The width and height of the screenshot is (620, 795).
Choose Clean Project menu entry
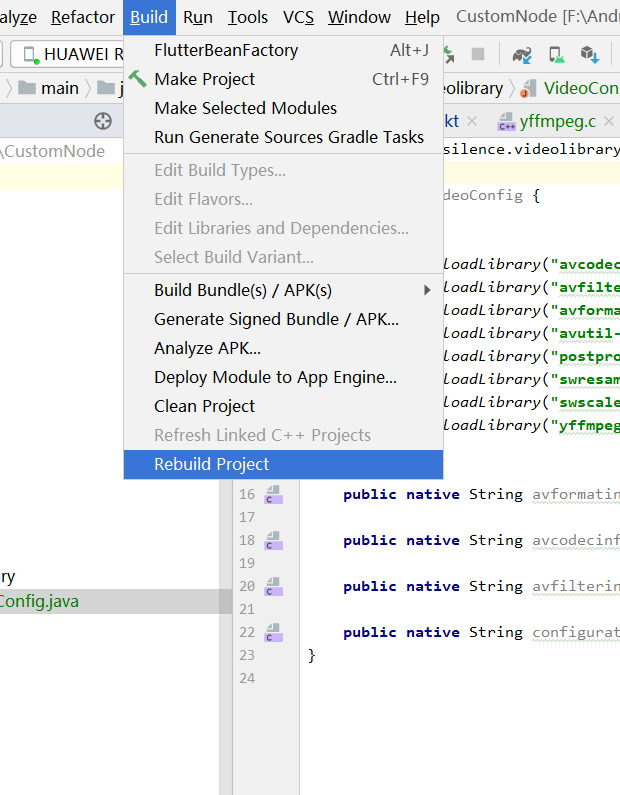click(x=204, y=406)
